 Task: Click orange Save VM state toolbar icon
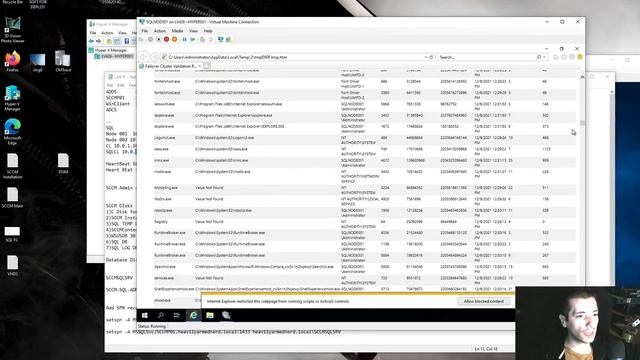click(x=175, y=40)
